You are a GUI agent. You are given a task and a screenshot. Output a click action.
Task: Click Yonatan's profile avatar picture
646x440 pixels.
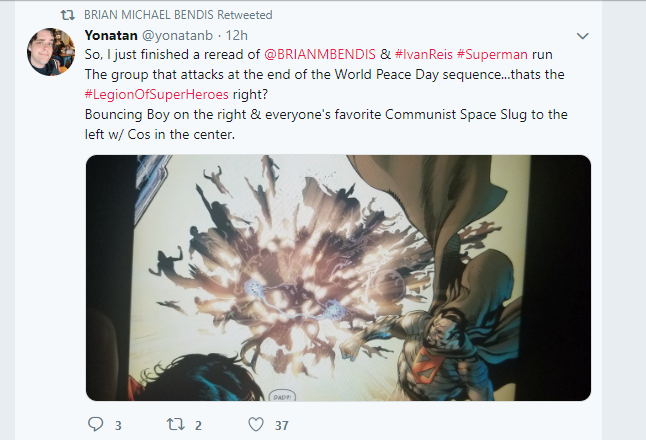point(51,52)
